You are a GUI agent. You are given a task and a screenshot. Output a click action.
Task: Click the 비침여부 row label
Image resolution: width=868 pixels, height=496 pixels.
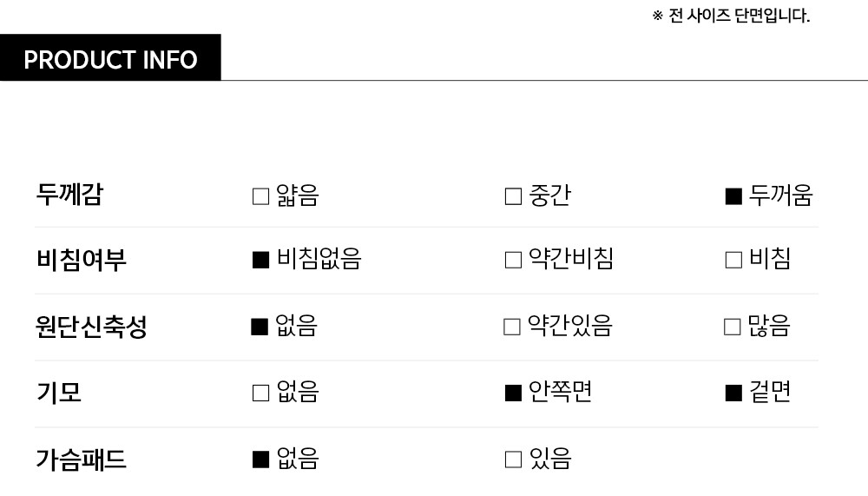(81, 260)
